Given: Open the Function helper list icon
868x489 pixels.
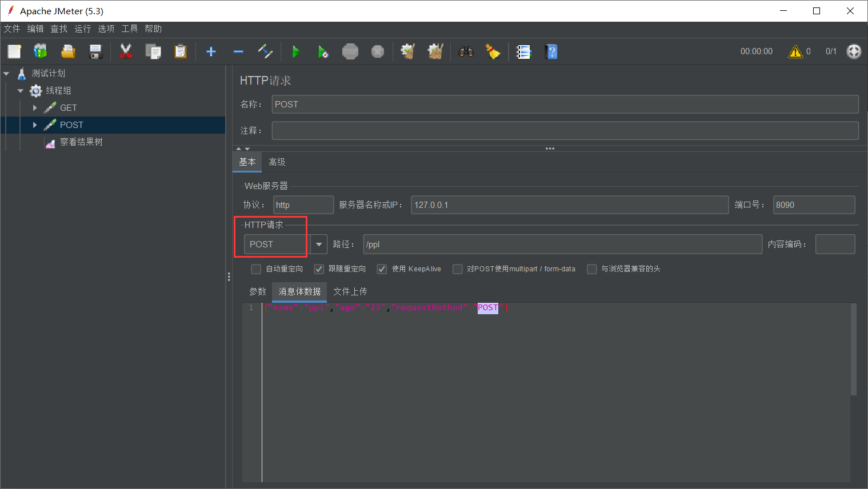Looking at the screenshot, I should [523, 51].
